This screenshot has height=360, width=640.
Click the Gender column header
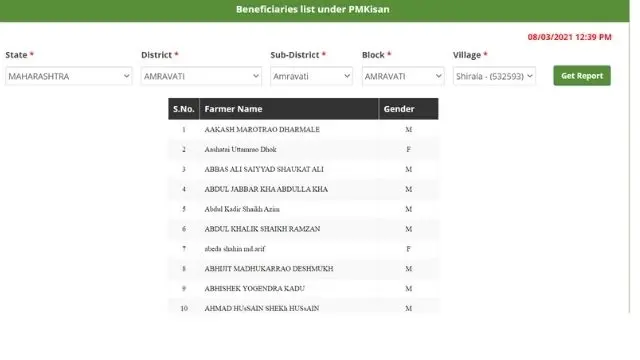tap(409, 109)
